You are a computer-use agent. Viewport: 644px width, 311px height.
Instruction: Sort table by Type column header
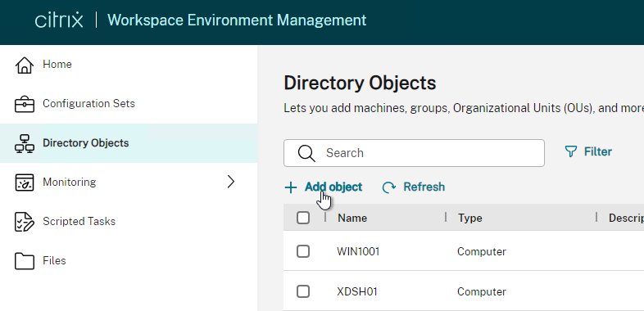469,218
